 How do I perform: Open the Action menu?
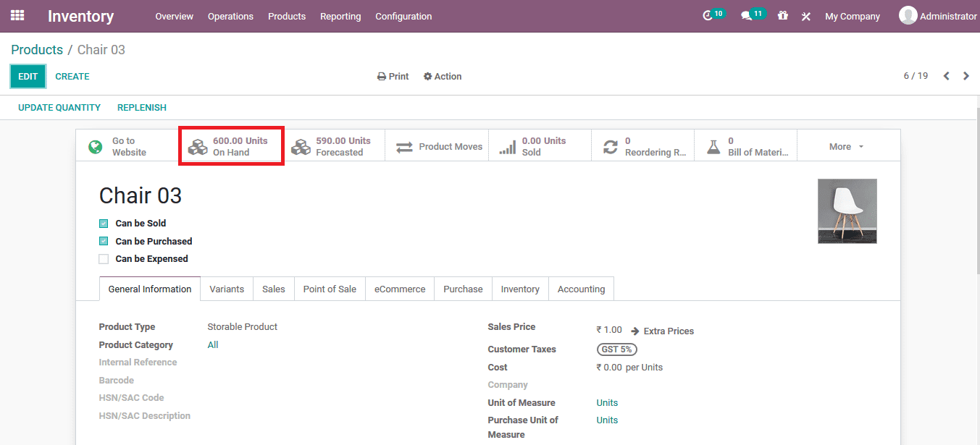click(x=443, y=76)
